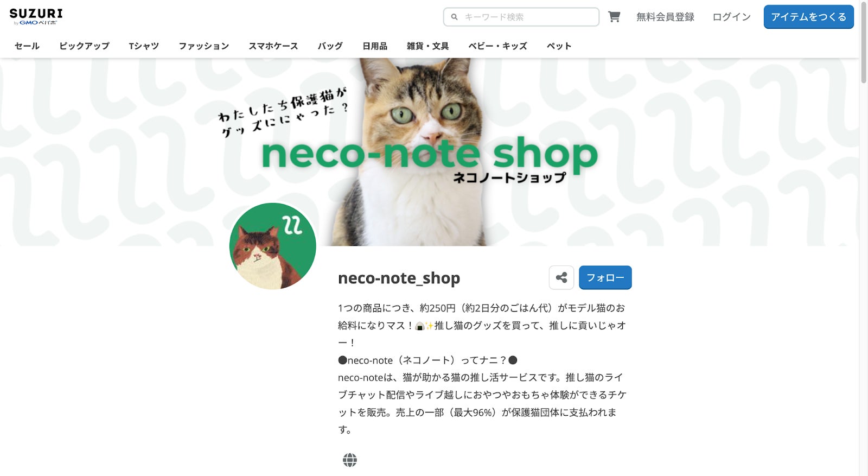Open the セール menu item
This screenshot has width=868, height=476.
27,46
